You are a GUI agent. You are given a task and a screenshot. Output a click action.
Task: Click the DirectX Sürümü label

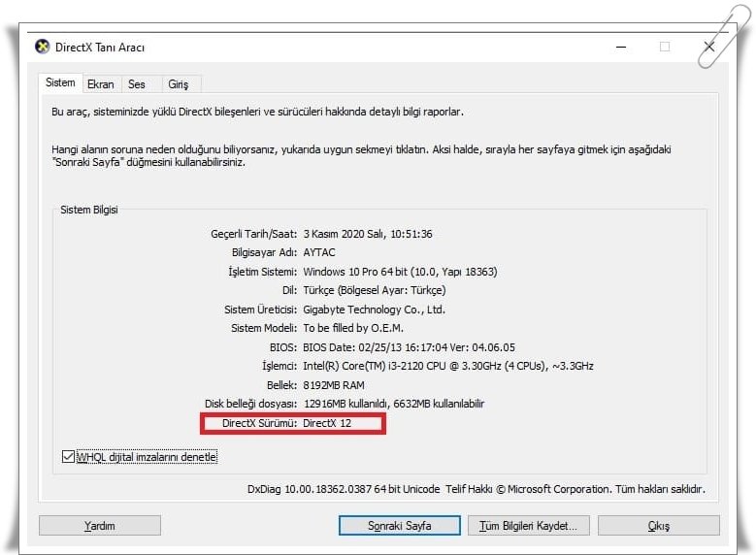[259, 423]
